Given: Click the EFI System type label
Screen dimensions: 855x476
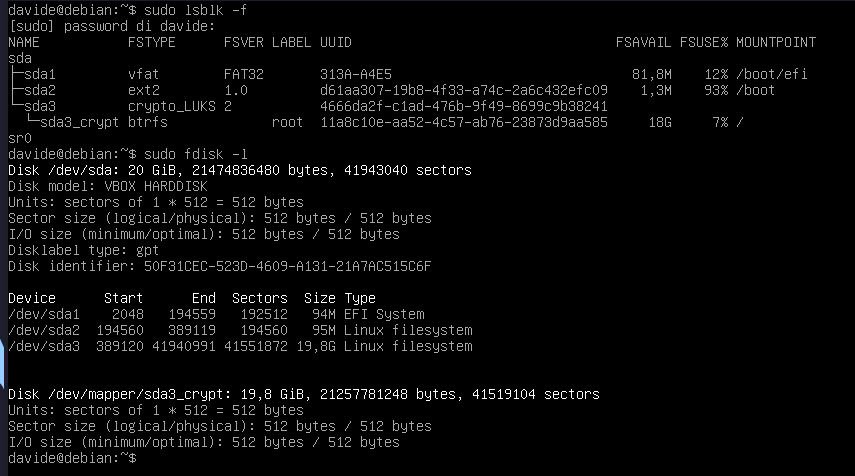Looking at the screenshot, I should [x=384, y=315].
